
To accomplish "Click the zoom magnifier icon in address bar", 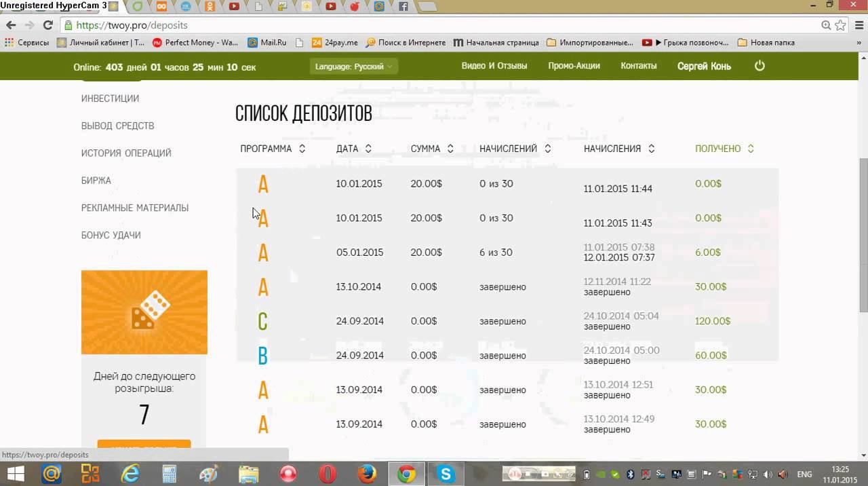I will coord(826,25).
